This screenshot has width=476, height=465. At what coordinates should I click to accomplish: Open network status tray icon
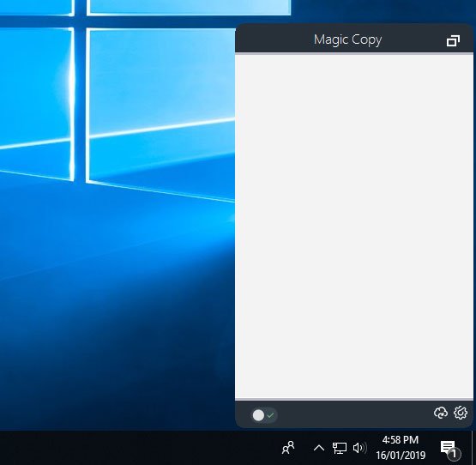coord(340,448)
